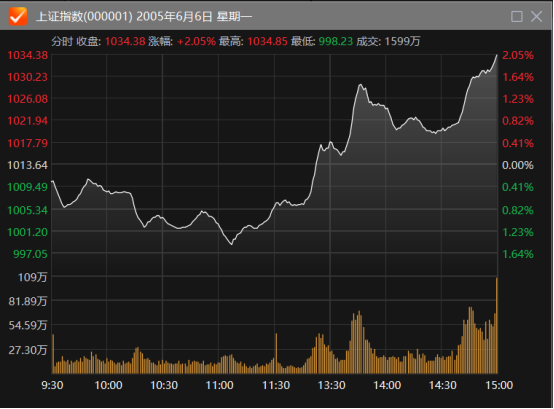Screen dimensions: 554x409
Task: Click the 最高 1034.85 value
Action: pos(267,41)
